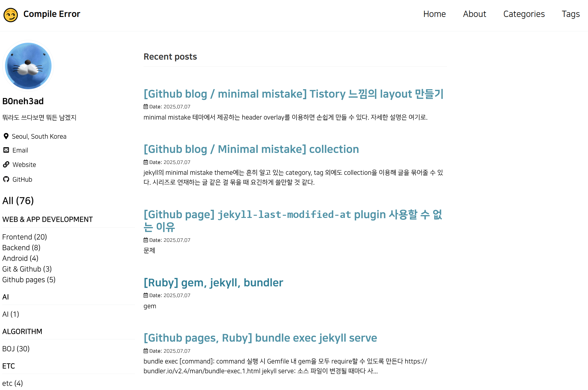Show All (76) posts
This screenshot has width=588, height=390.
(x=18, y=201)
